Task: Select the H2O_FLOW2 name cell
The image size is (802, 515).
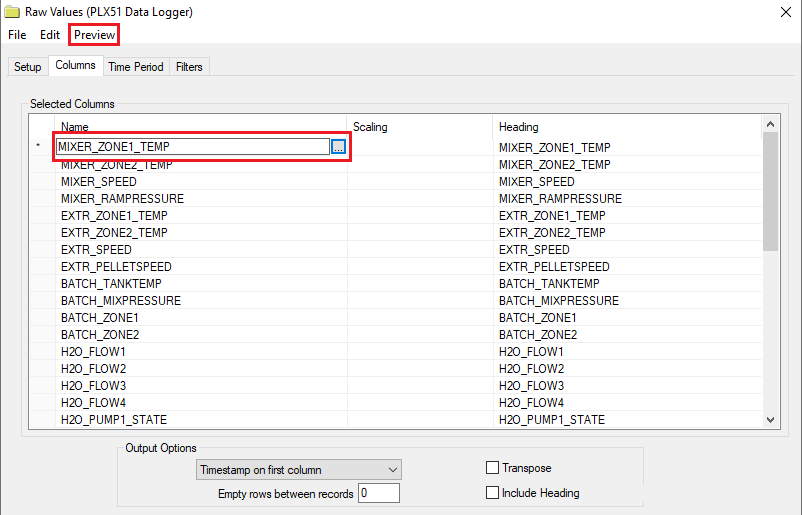Action: tap(200, 368)
